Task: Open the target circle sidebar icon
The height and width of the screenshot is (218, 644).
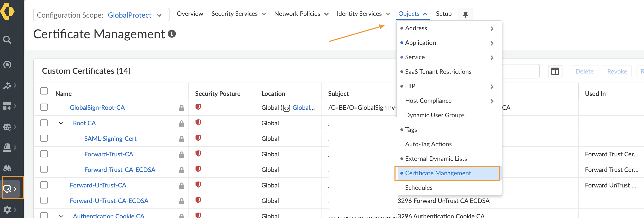Action: coord(7,64)
